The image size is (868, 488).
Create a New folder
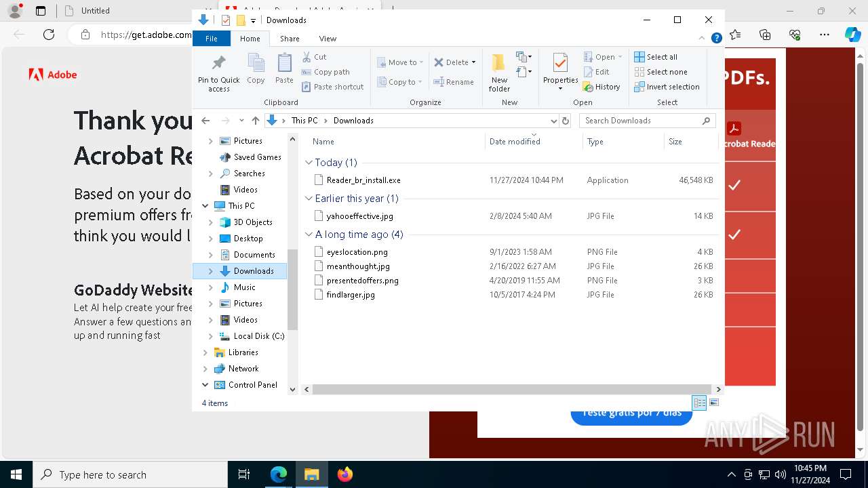point(499,72)
